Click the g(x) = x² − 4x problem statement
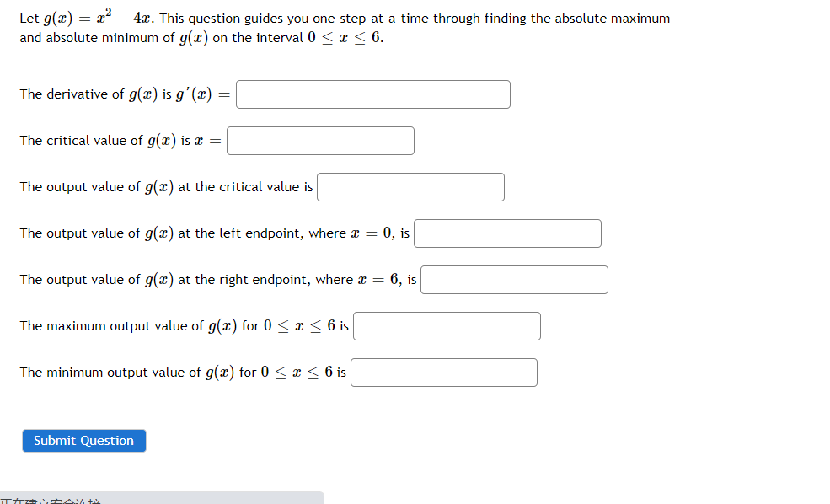This screenshot has height=504, width=830. (x=84, y=17)
